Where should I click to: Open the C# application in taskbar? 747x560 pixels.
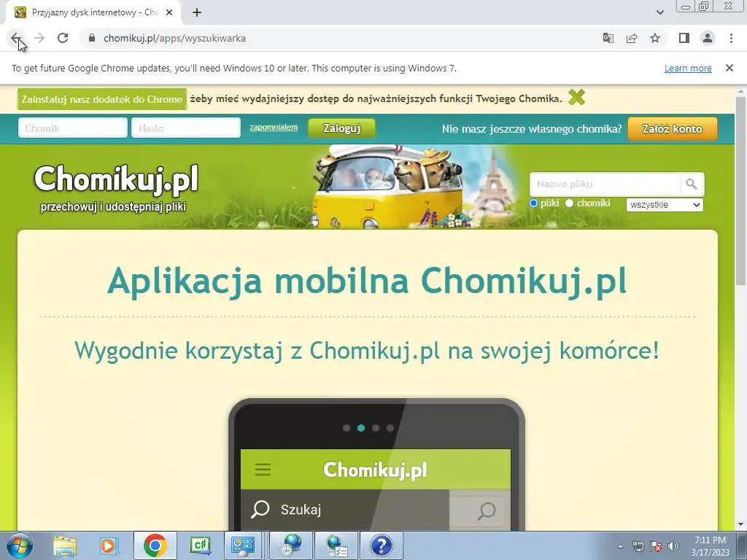[x=200, y=545]
